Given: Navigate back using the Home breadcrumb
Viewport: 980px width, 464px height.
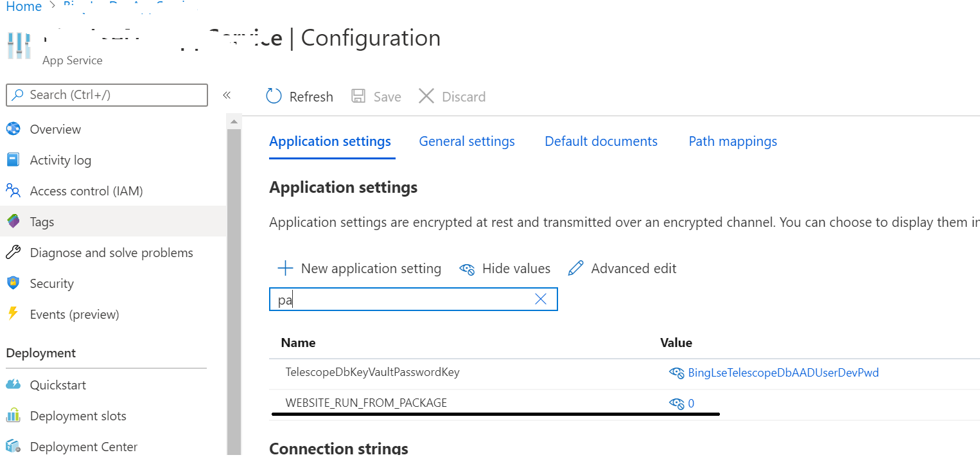Looking at the screenshot, I should tap(24, 6).
